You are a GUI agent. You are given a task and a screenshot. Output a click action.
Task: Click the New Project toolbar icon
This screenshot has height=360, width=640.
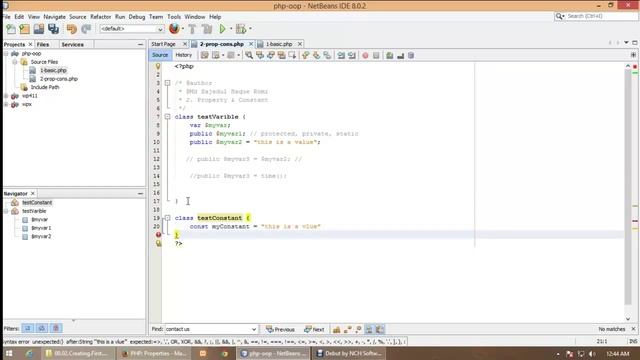pyautogui.click(x=24, y=29)
